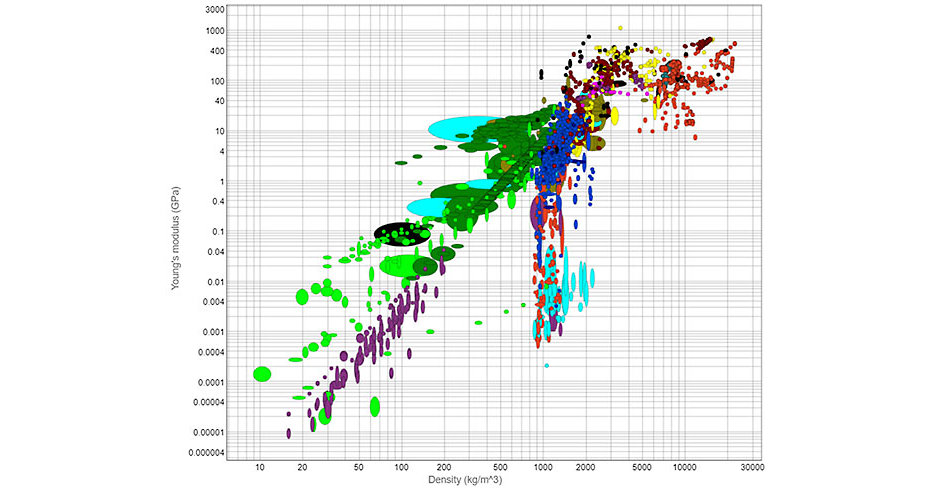Click the 1 tick label on the vertical axis
The image size is (930, 491).
(222, 182)
